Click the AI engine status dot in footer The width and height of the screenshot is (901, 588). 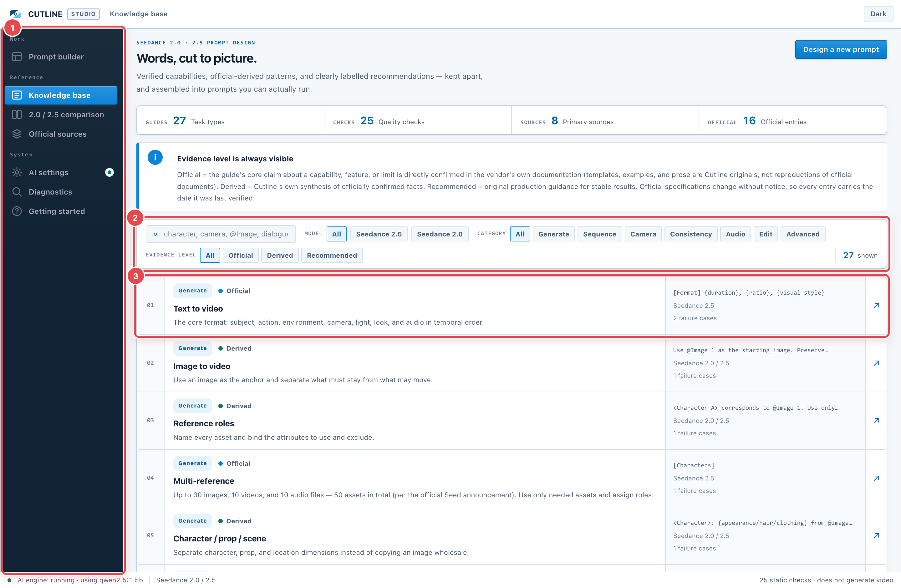[9, 580]
